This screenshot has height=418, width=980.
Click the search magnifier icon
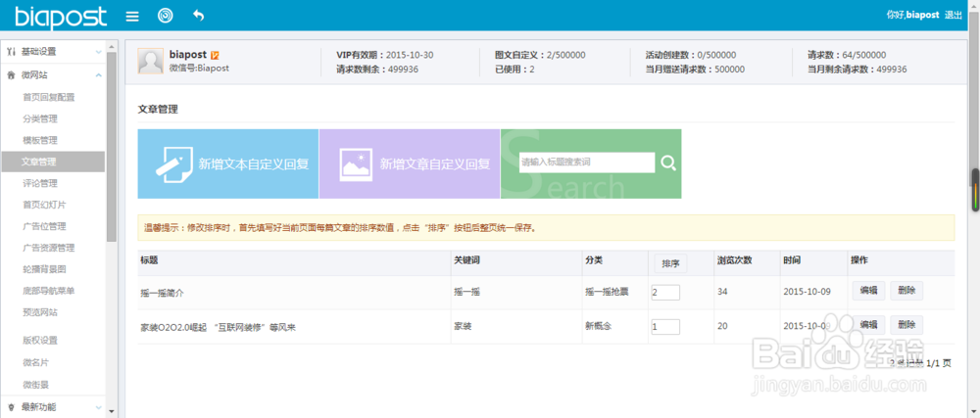(x=668, y=163)
